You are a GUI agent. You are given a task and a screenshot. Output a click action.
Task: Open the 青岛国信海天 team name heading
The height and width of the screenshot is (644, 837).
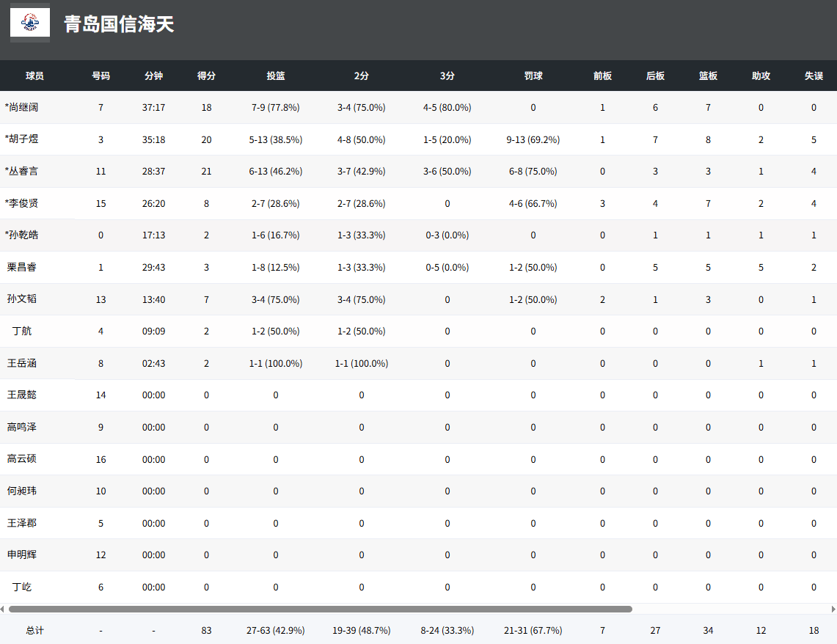tap(119, 24)
